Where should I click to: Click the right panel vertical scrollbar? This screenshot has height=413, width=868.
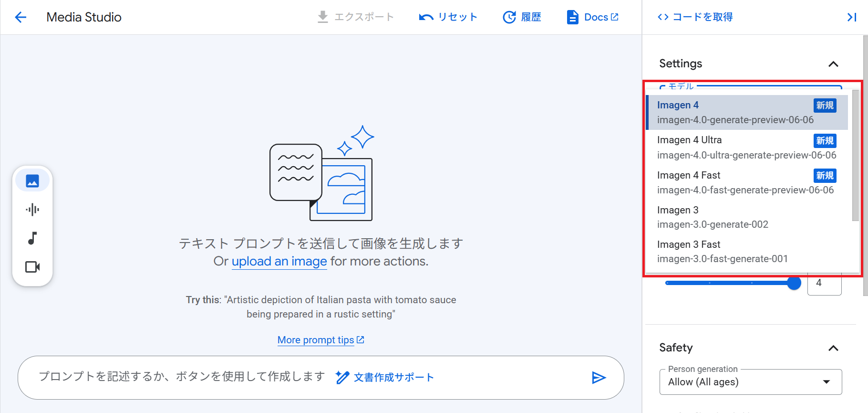point(865,165)
